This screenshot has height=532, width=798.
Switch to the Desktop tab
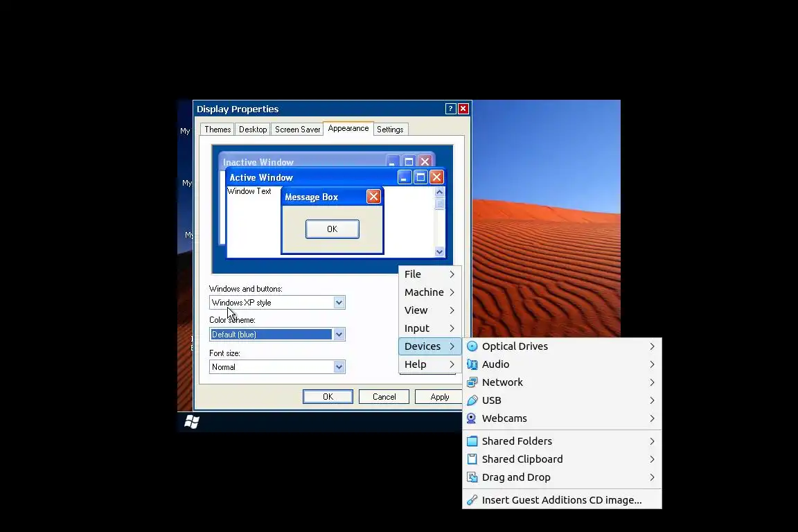pyautogui.click(x=253, y=130)
